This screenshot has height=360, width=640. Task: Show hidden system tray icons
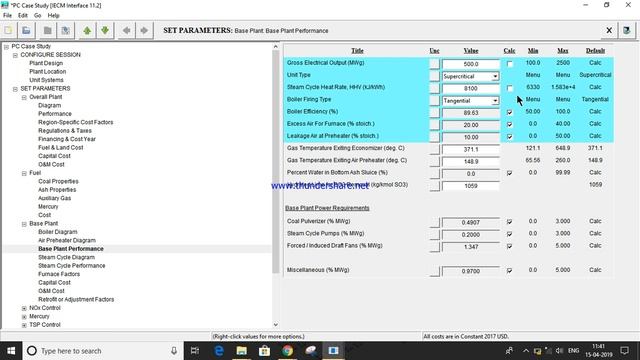pyautogui.click(x=526, y=351)
